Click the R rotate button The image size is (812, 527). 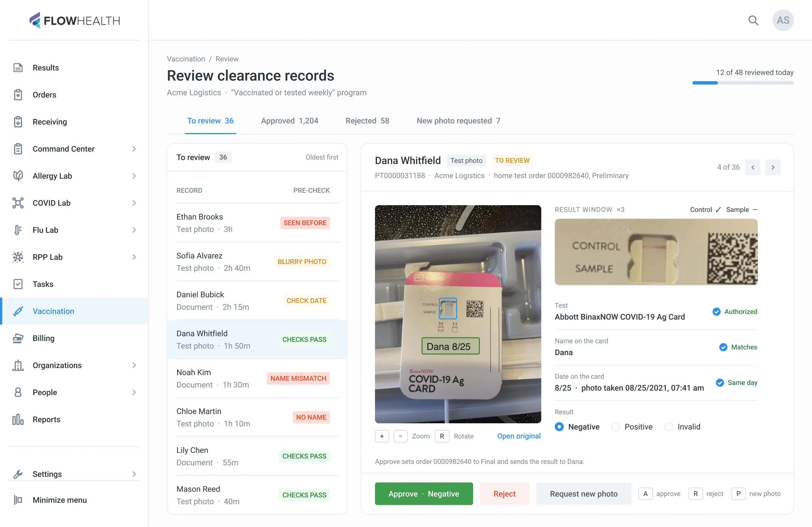click(x=442, y=436)
